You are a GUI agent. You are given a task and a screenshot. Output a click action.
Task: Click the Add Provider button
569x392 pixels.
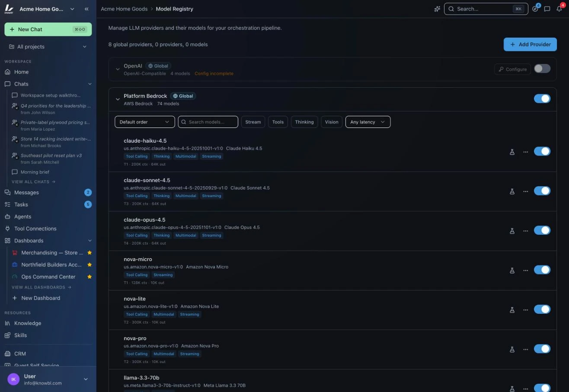coord(530,44)
